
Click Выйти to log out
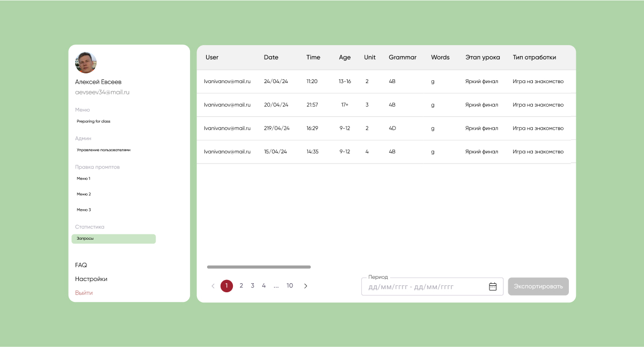84,293
